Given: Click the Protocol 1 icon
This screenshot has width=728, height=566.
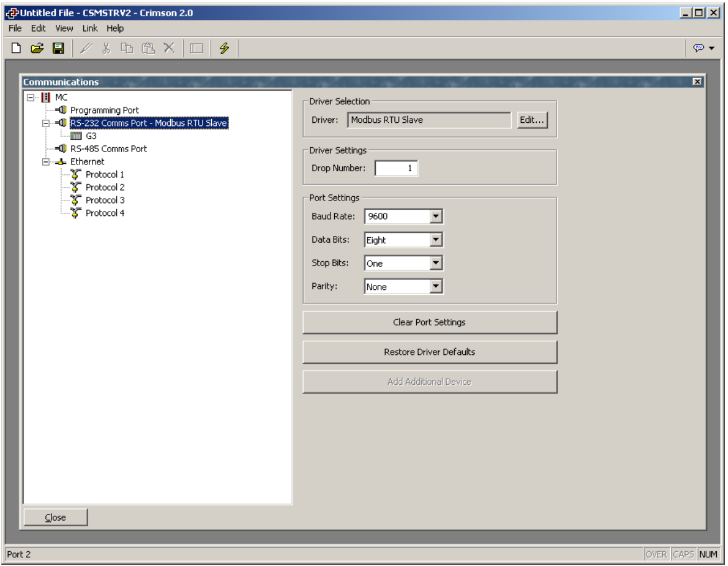Looking at the screenshot, I should click(x=76, y=174).
